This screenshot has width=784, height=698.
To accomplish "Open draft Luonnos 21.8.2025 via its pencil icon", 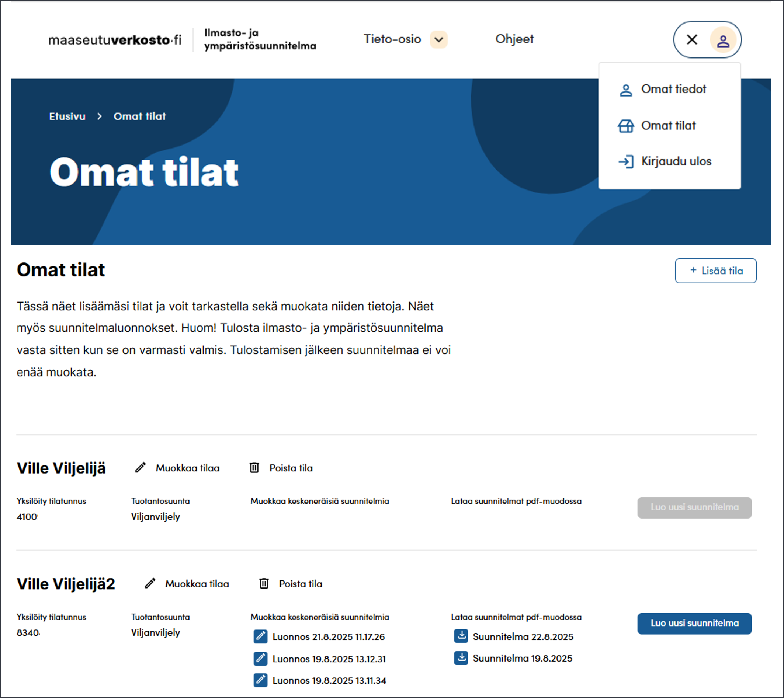I will pyautogui.click(x=260, y=636).
